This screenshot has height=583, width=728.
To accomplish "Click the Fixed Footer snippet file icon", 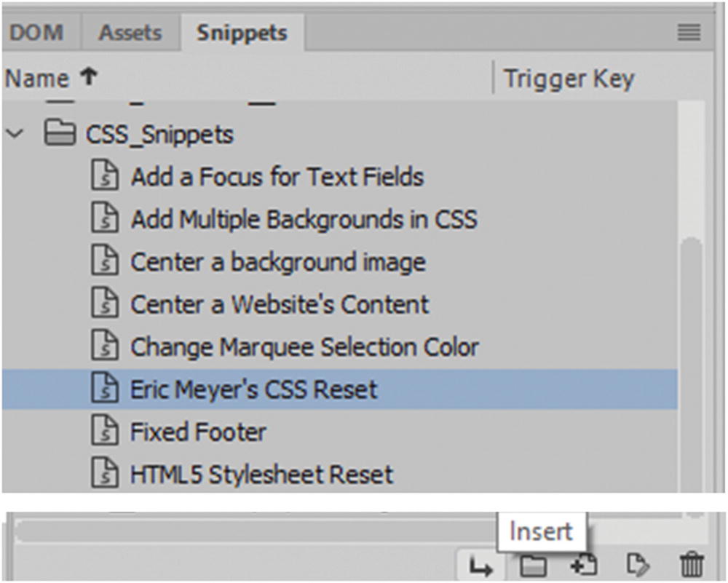I will pos(105,432).
